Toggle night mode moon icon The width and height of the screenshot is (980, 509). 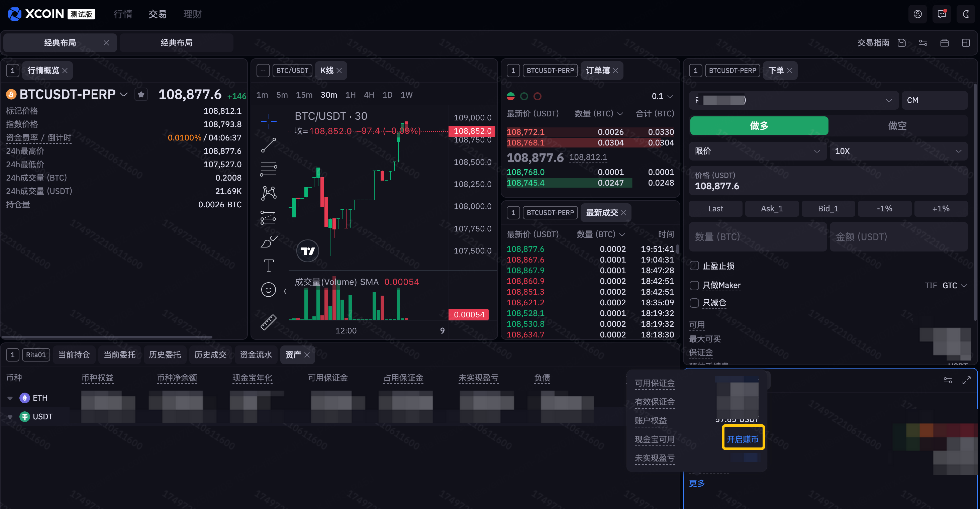tap(966, 14)
